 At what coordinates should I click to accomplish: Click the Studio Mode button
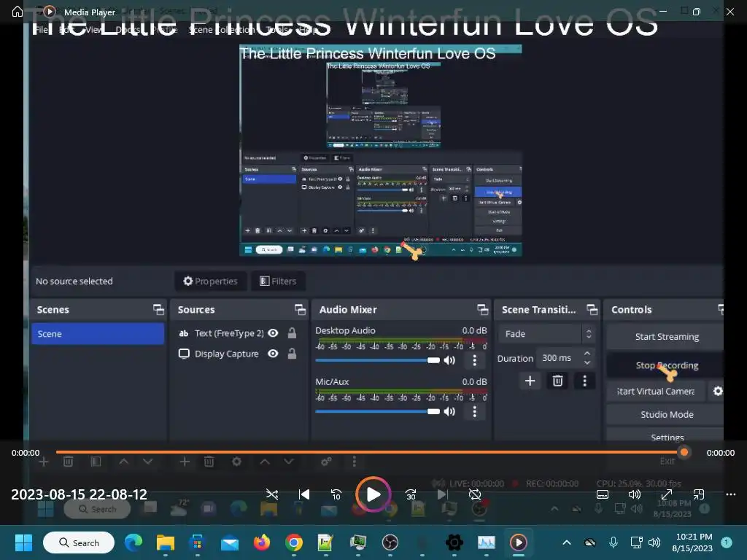667,414
